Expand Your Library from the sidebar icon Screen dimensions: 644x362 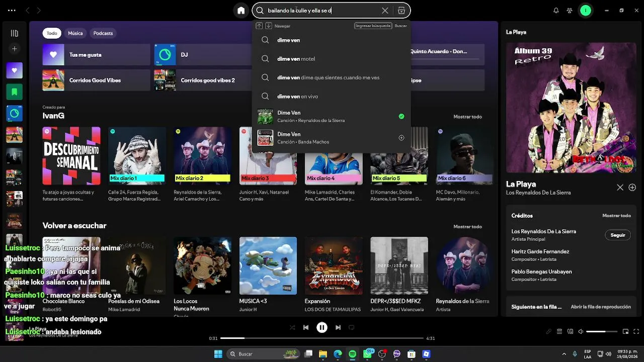pyautogui.click(x=14, y=33)
